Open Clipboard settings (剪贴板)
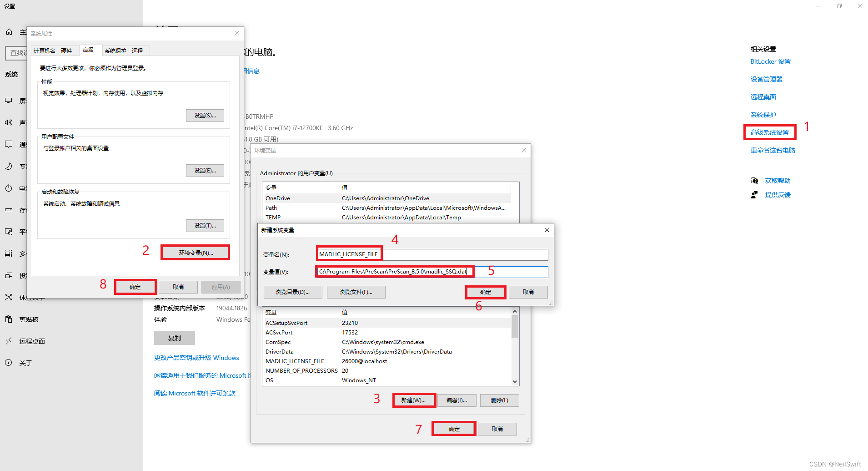This screenshot has height=471, width=868. tap(29, 319)
